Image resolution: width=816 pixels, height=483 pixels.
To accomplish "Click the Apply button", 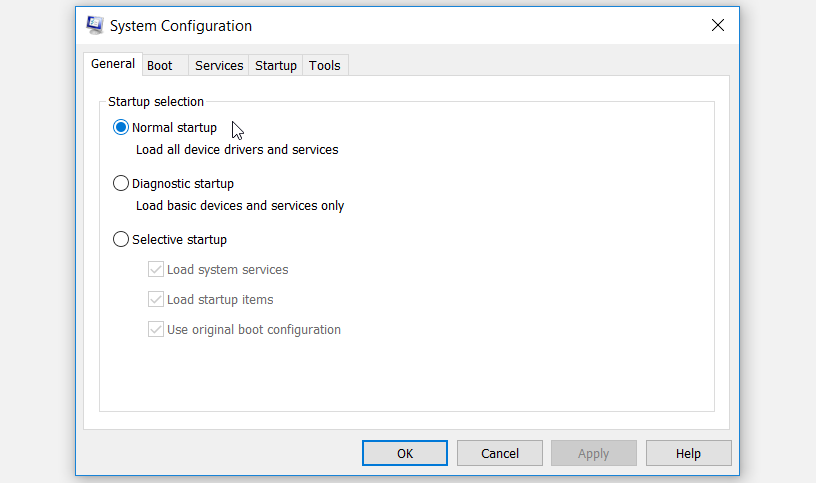I will (593, 453).
